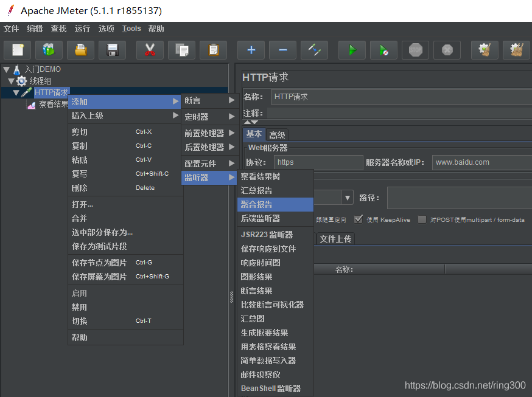Start the test with green play icon
This screenshot has height=397, width=532.
(x=352, y=50)
